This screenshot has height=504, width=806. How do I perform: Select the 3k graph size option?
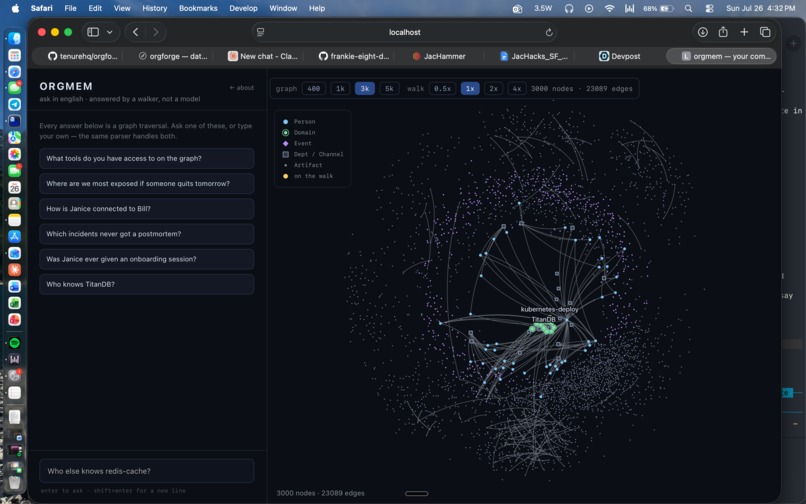click(364, 88)
